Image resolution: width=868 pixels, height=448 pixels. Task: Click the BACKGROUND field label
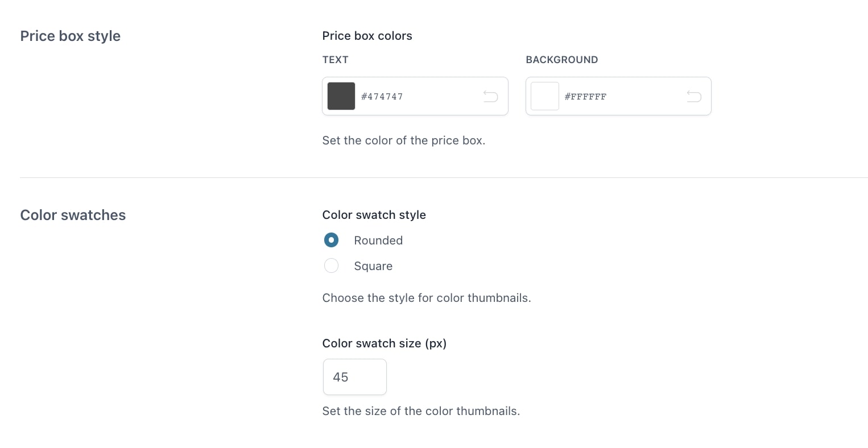[561, 60]
